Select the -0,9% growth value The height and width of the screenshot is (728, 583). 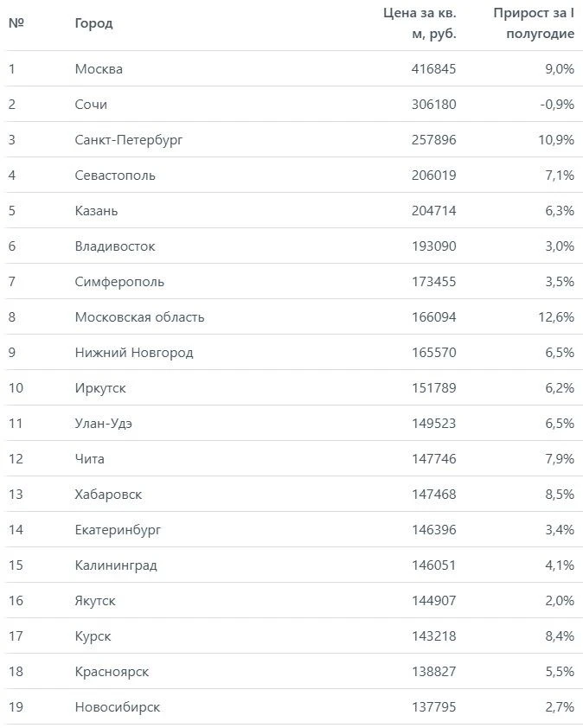(x=557, y=105)
